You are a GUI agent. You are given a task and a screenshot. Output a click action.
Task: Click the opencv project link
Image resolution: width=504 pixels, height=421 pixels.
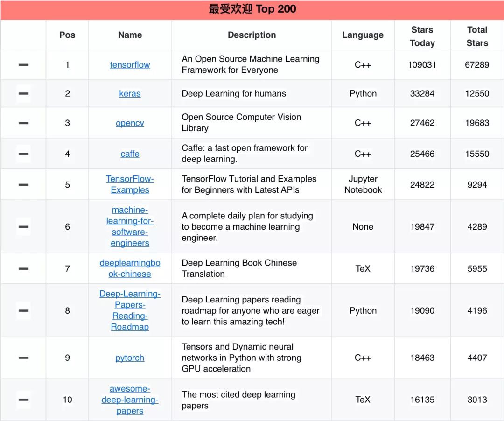click(130, 123)
